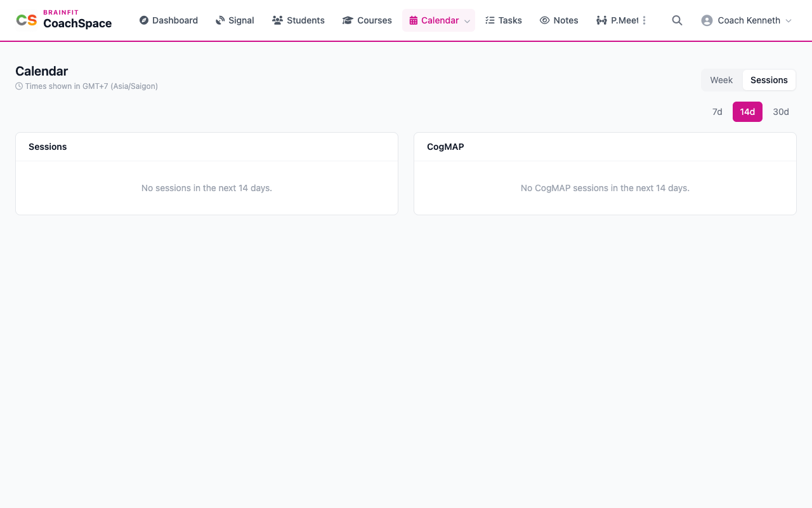Click the BrainFit CoachSpace CS logo
This screenshot has height=508, width=812.
click(27, 20)
